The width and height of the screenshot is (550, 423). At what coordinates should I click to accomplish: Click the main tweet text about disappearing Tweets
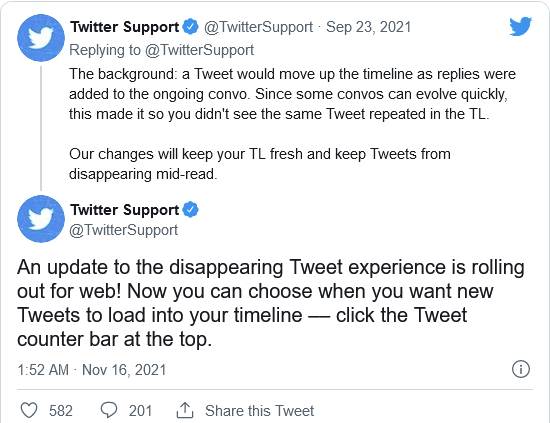[x=271, y=303]
